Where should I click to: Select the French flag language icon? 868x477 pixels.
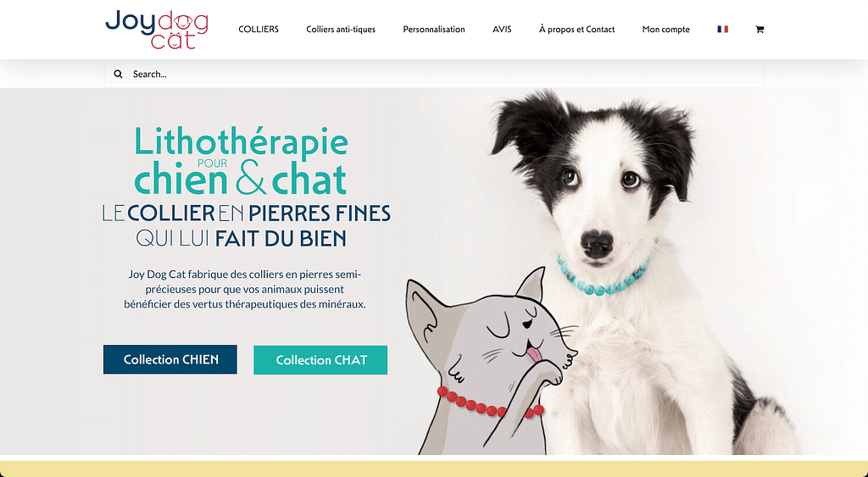click(x=722, y=30)
